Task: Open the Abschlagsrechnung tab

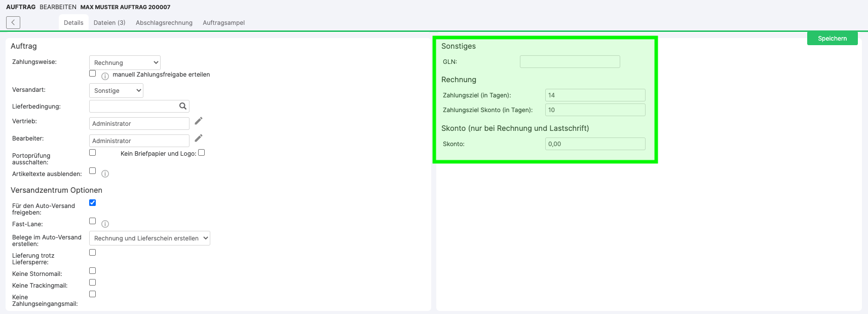Action: click(x=164, y=23)
